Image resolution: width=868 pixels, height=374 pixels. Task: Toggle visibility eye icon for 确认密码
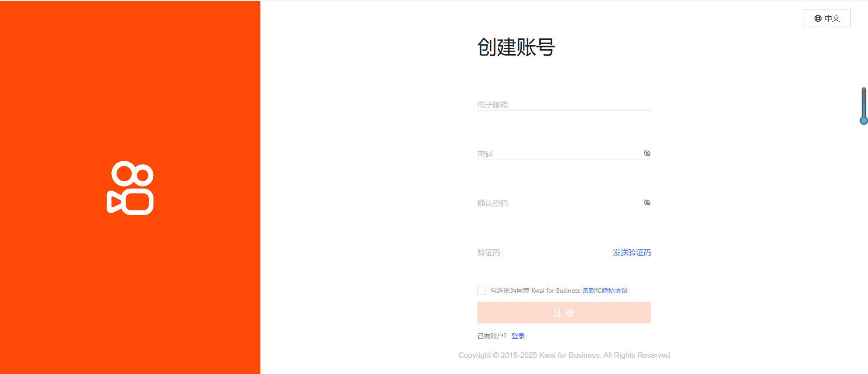click(x=647, y=203)
